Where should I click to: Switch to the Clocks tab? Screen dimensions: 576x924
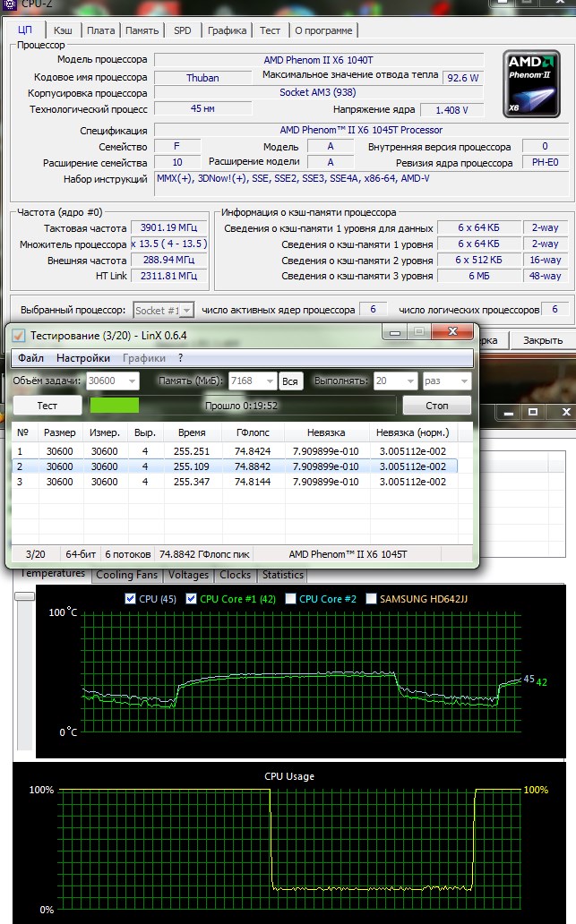coord(236,575)
